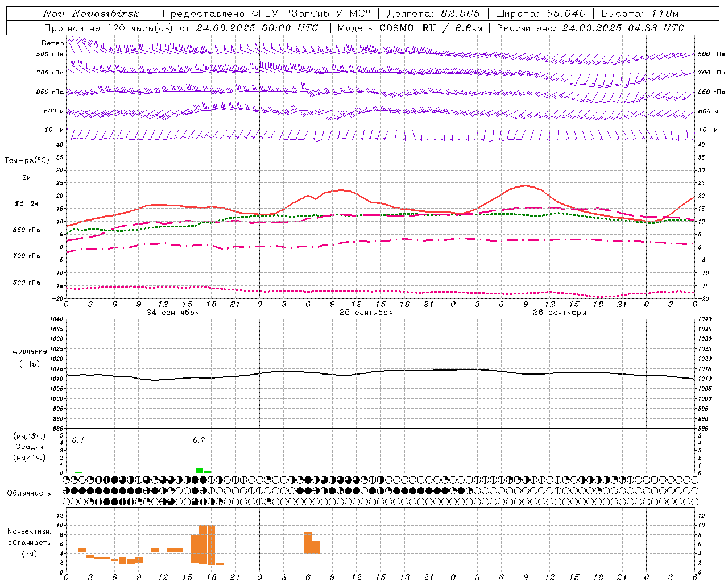The height and width of the screenshot is (582, 728).
Task: Click the Долгота: 82.865 value
Action: pyautogui.click(x=433, y=14)
